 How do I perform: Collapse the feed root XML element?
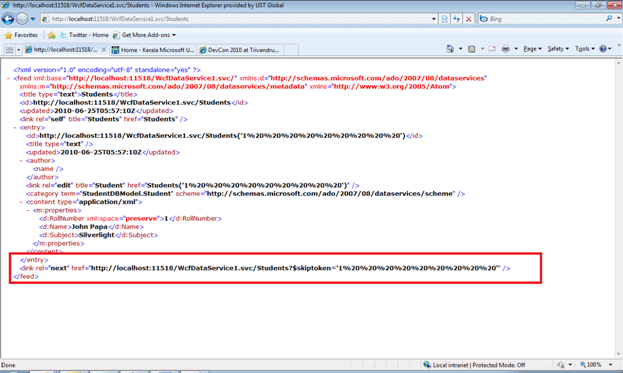tap(8, 79)
